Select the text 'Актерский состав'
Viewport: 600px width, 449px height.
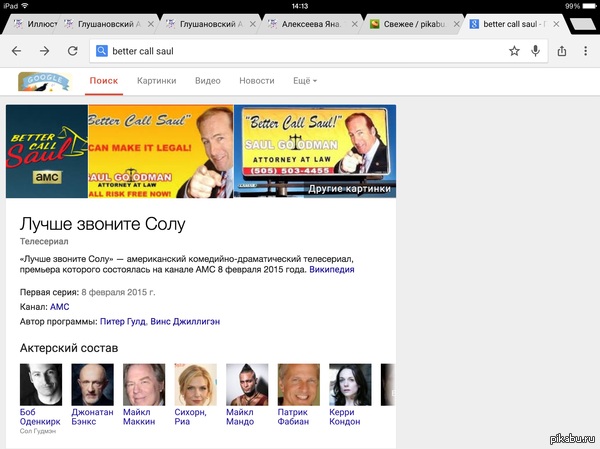tap(69, 348)
